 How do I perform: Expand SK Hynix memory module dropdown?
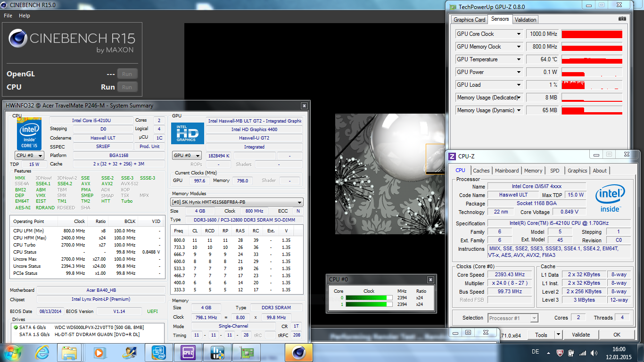pos(237,202)
